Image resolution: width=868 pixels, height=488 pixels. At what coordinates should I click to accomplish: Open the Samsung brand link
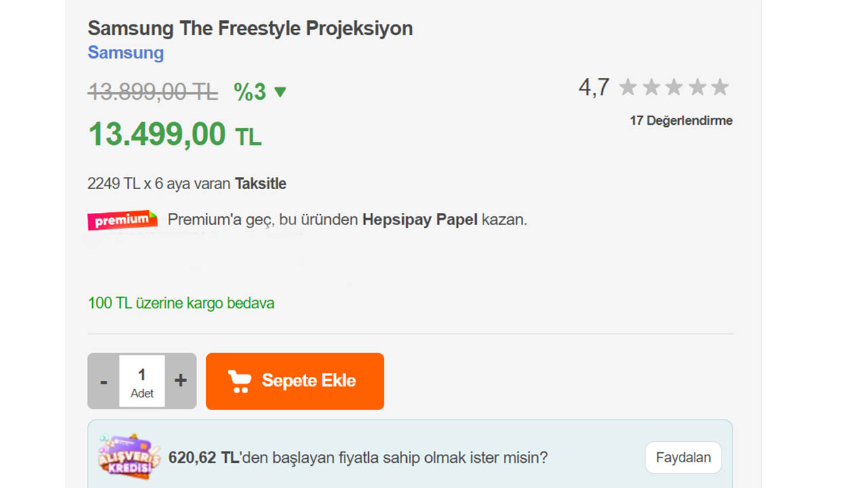coord(125,53)
